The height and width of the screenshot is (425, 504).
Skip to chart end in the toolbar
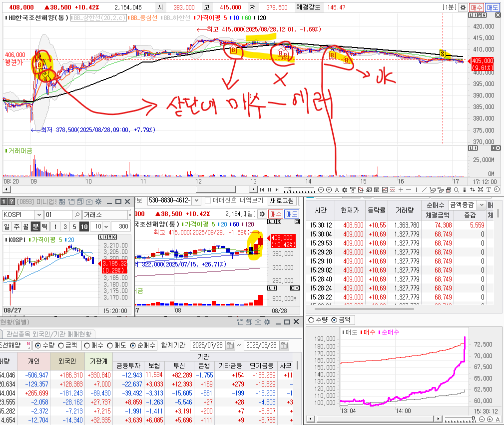point(277,190)
